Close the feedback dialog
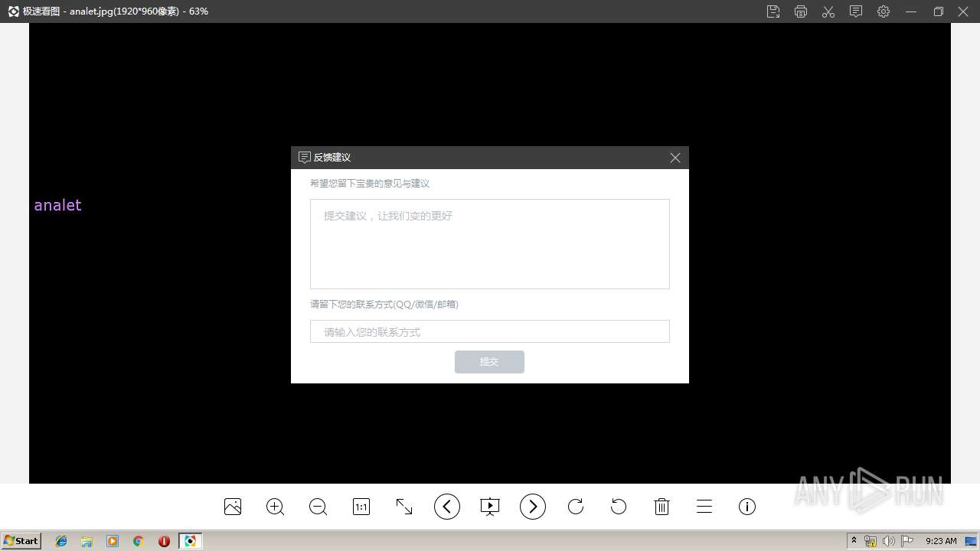The height and width of the screenshot is (551, 980). click(x=675, y=158)
